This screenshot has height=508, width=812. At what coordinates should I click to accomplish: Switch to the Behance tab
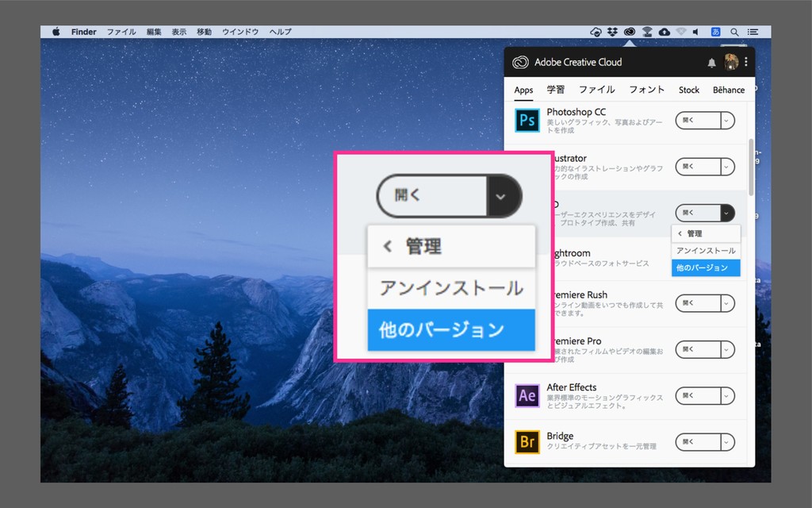click(x=728, y=90)
